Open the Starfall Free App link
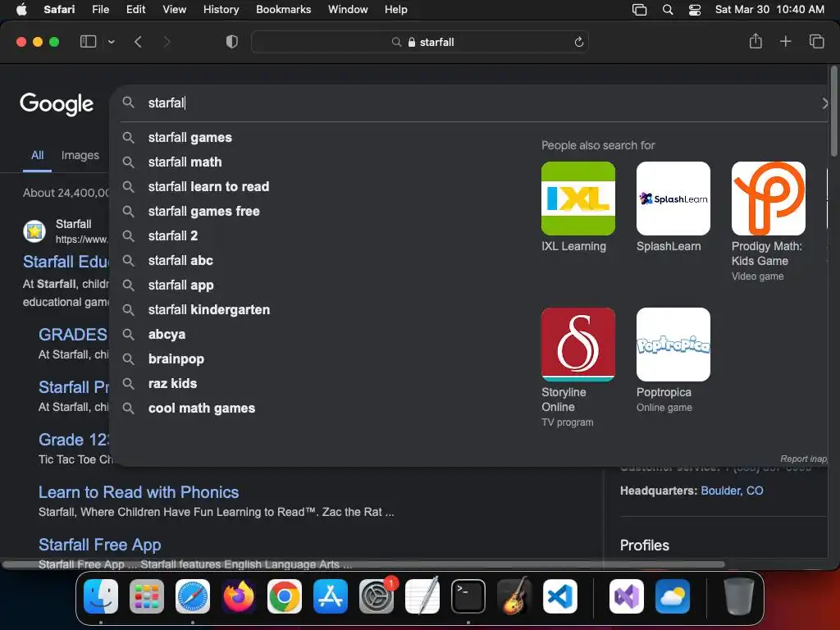The image size is (840, 630). (99, 545)
